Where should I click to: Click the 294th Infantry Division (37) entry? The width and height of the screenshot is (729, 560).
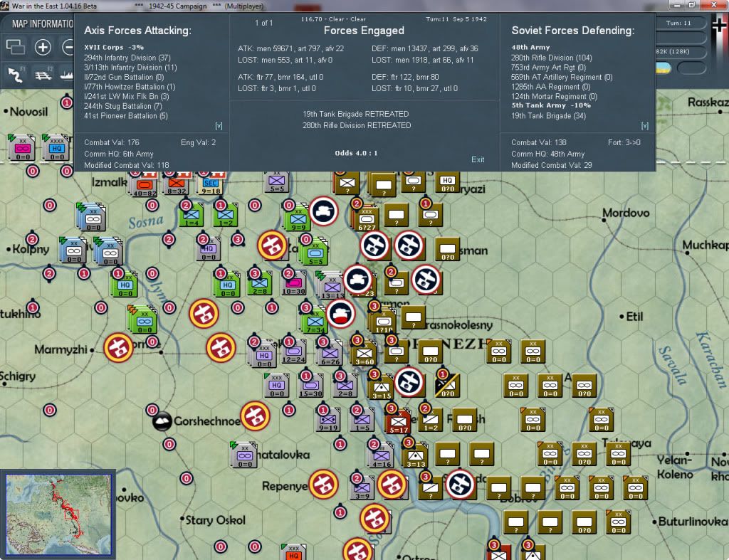[x=127, y=58]
